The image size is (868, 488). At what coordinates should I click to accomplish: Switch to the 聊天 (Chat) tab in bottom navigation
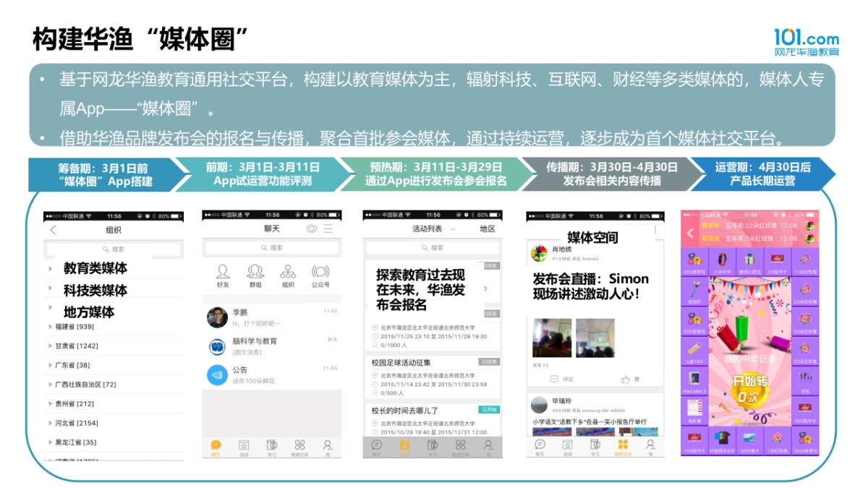coord(216,445)
